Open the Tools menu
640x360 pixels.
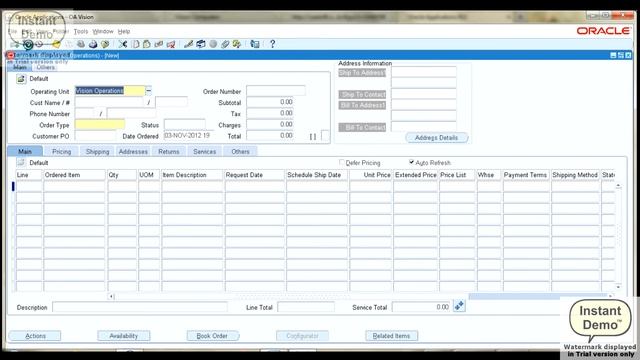coord(80,31)
